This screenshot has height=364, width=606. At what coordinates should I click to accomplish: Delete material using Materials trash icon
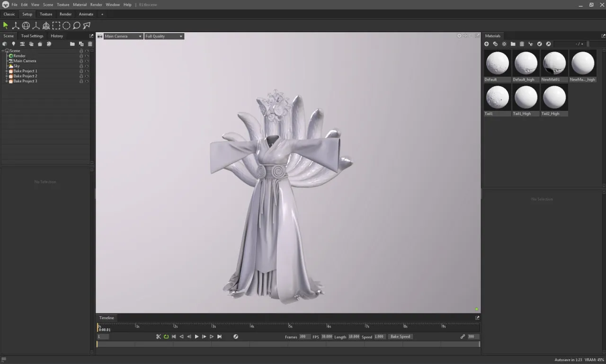pos(522,44)
